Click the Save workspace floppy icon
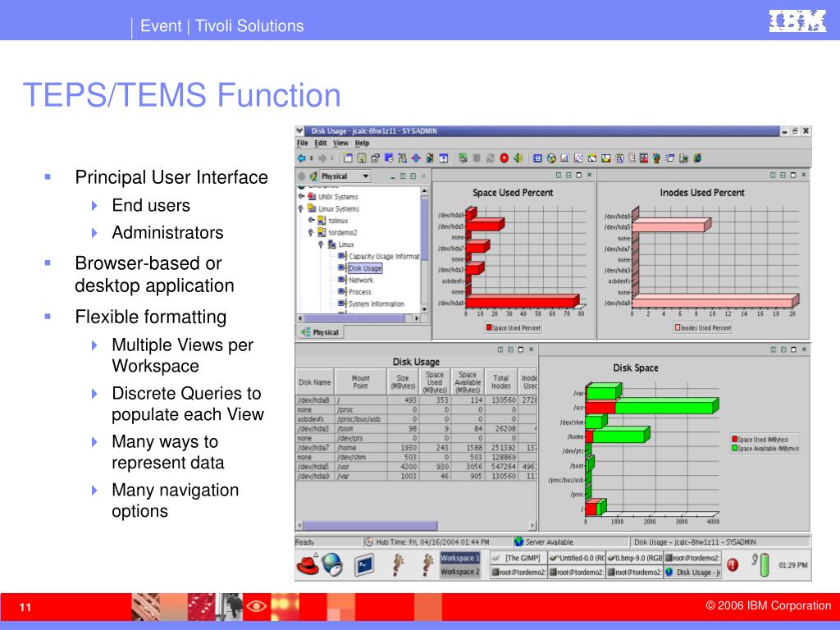 [362, 158]
